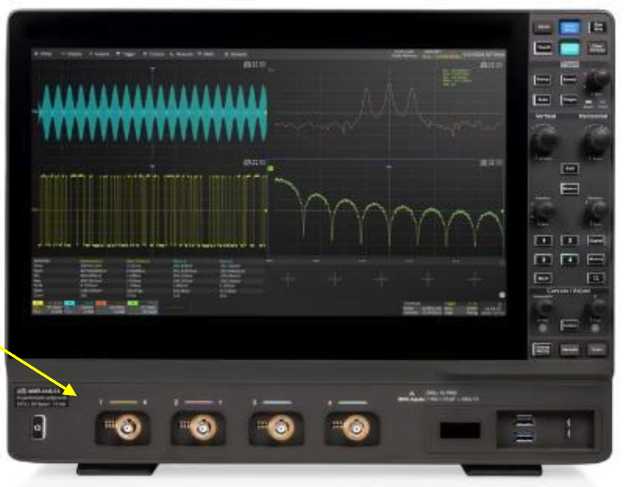Click the Horizontal section's large knob
625x487 pixels.
[597, 143]
